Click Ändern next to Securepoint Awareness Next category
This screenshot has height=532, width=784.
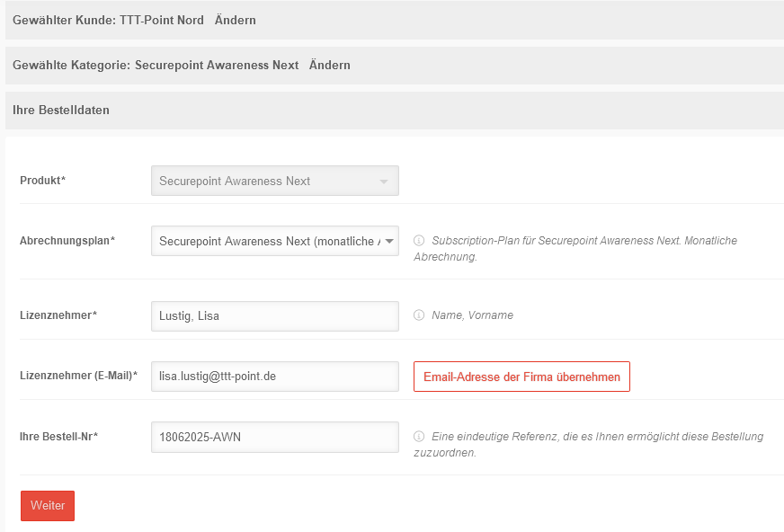(330, 65)
